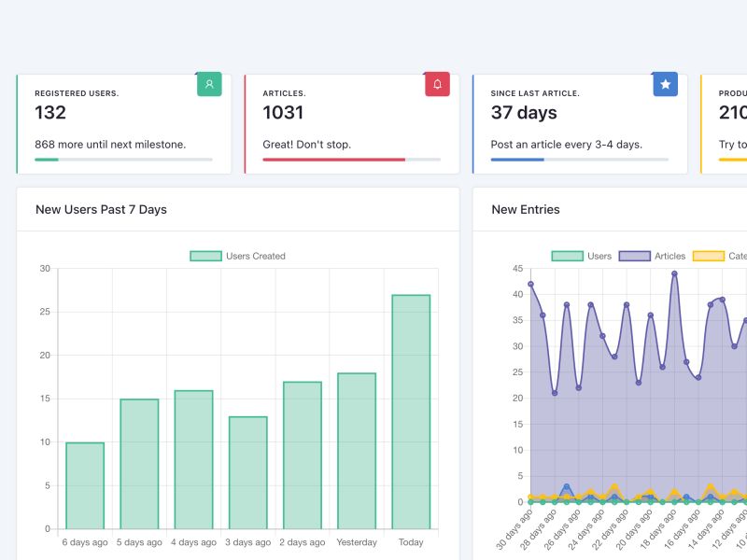Select the 6 days ago bar
This screenshot has width=747, height=560.
(x=85, y=485)
